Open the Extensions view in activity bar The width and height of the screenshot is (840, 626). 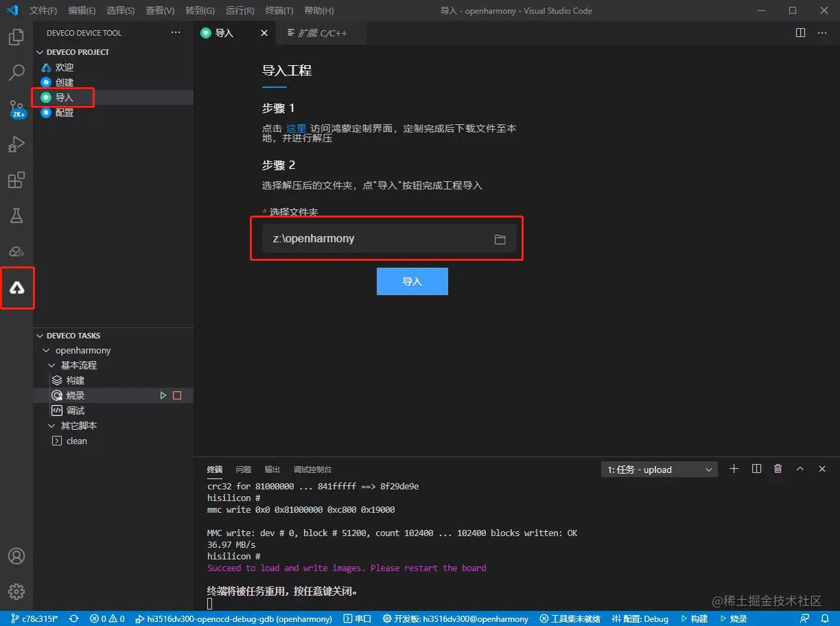(x=16, y=181)
